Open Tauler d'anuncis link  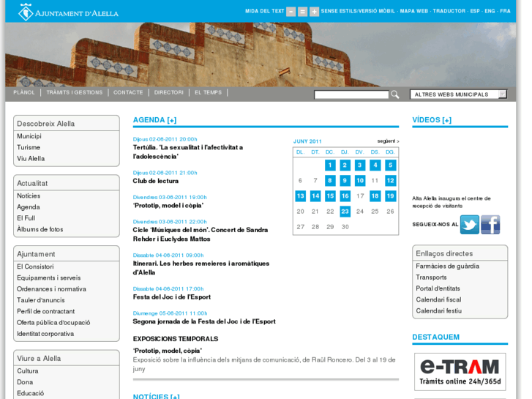tap(41, 300)
